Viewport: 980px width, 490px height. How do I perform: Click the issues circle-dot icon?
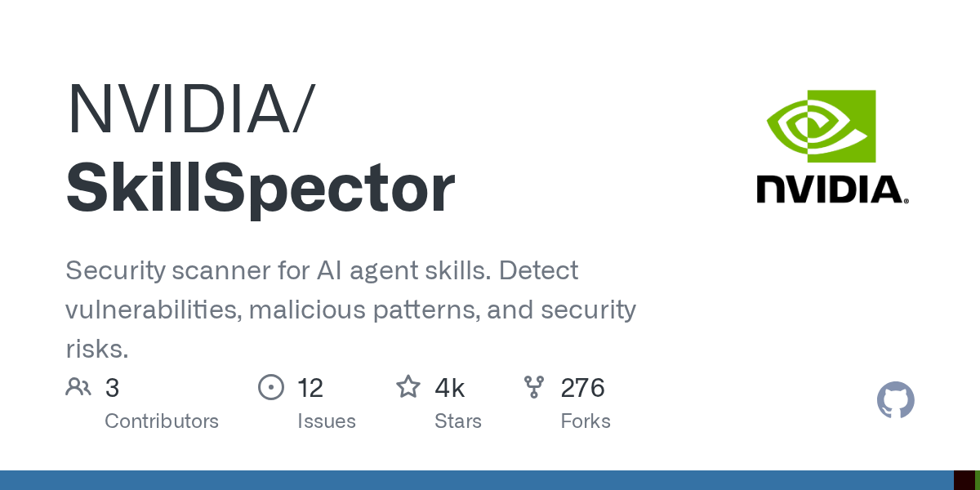271,387
